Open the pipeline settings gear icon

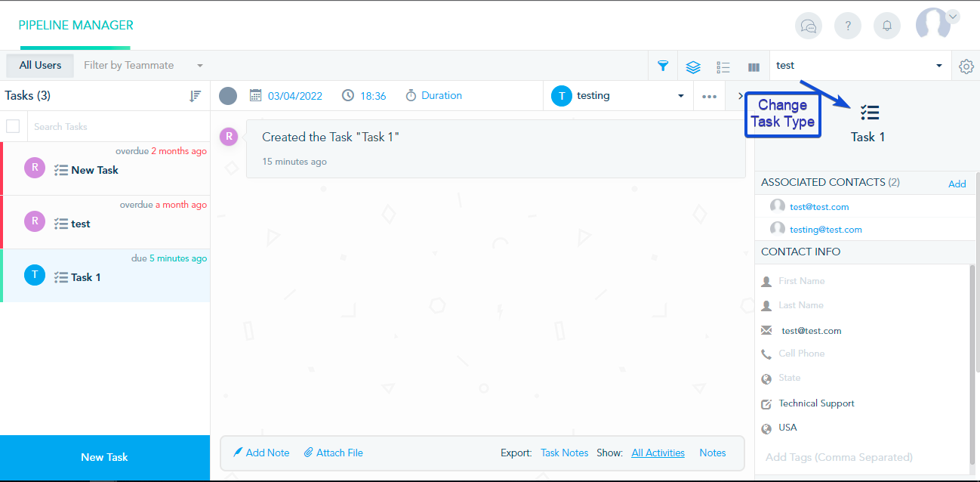point(966,66)
